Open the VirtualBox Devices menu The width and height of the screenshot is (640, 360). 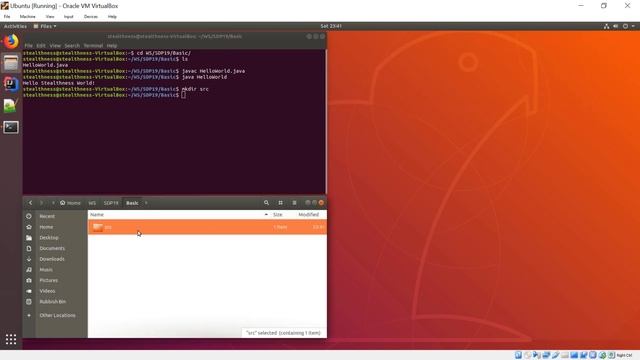(x=91, y=17)
